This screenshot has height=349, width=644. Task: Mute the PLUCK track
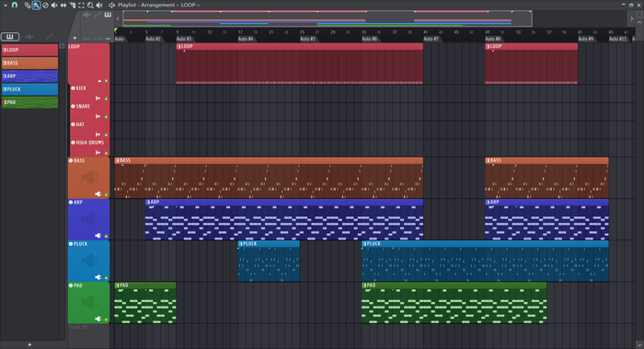[106, 278]
